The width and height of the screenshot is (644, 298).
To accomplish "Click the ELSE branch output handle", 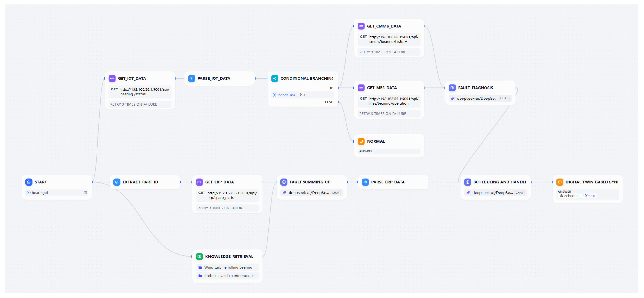I will click(x=339, y=102).
